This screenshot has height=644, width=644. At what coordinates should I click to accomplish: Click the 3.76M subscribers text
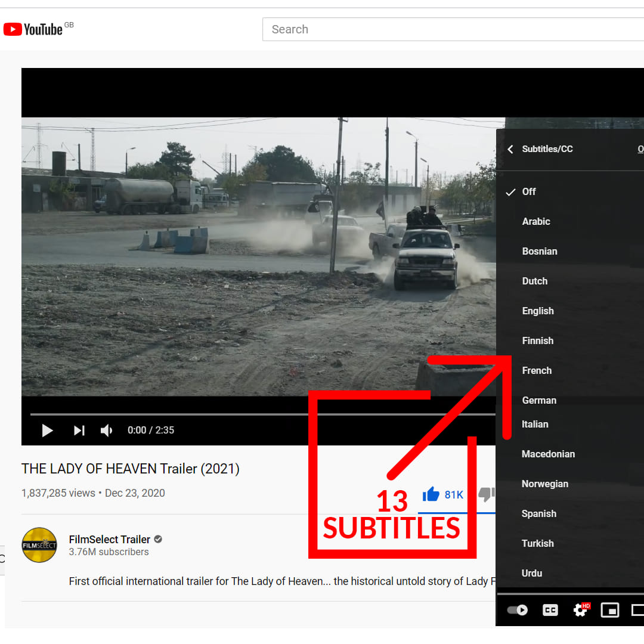tap(109, 552)
